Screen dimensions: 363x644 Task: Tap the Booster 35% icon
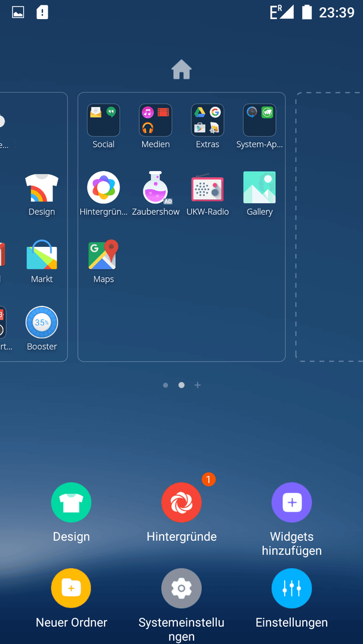(x=42, y=322)
